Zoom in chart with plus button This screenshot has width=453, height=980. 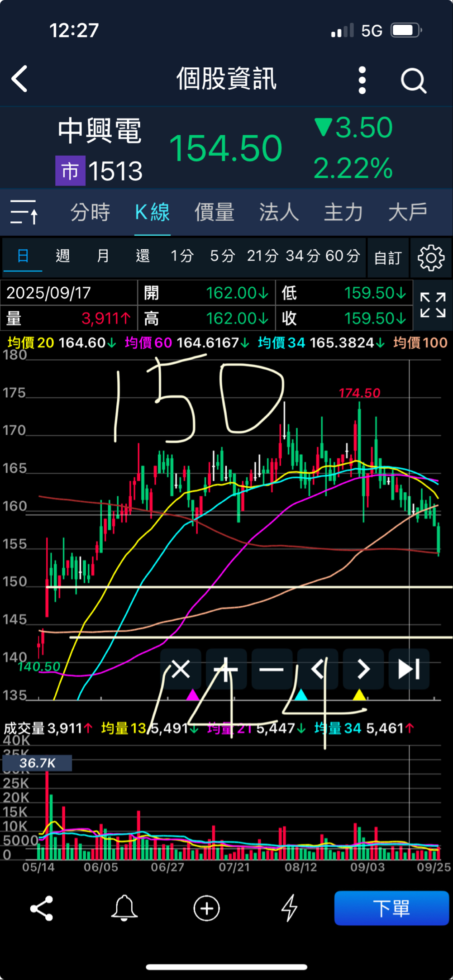point(226,669)
